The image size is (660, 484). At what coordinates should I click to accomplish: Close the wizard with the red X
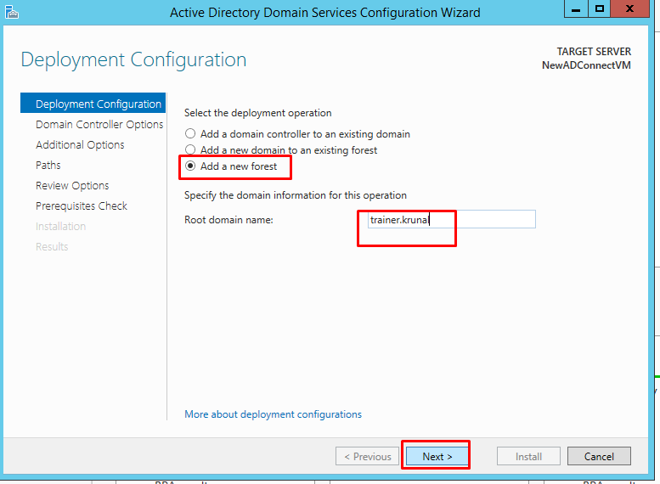(636, 10)
